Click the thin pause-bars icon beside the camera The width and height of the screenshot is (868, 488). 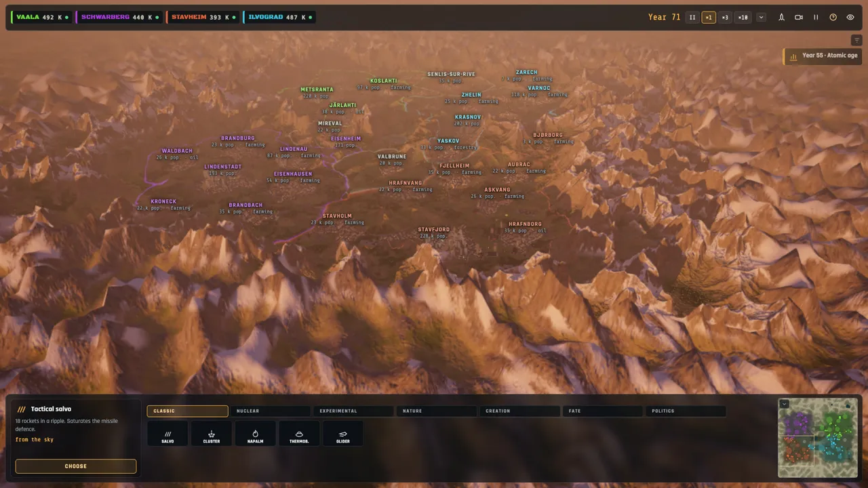(x=816, y=18)
